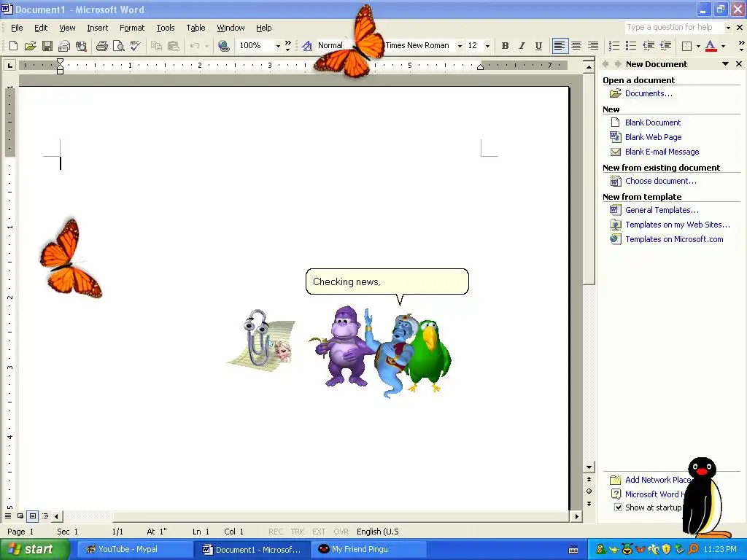Click the Next Page double-arrow button
The width and height of the screenshot is (747, 560).
click(x=589, y=503)
